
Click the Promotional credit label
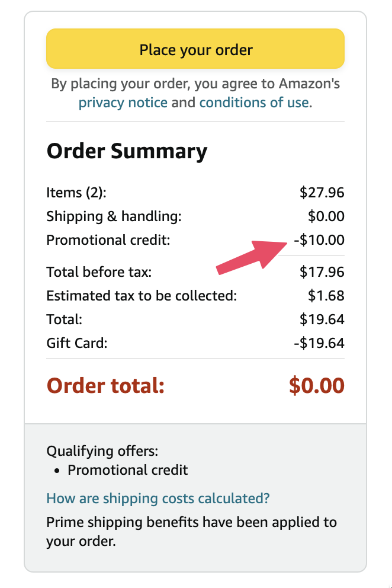[107, 240]
